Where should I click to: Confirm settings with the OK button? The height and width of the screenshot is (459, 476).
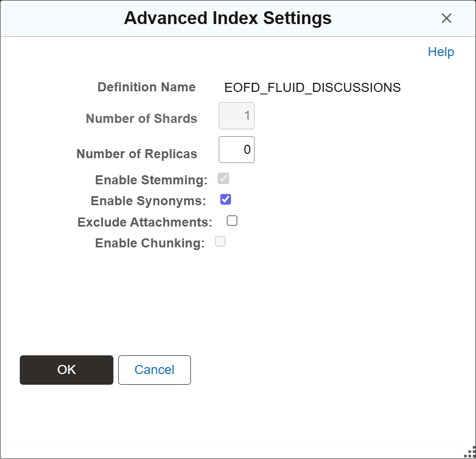coord(66,370)
